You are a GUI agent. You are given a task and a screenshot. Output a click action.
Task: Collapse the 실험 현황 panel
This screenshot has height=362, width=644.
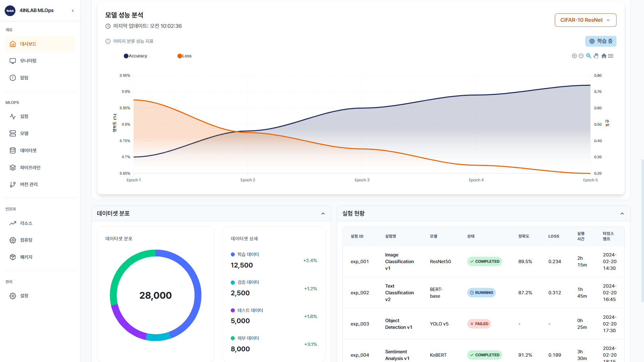tap(622, 214)
